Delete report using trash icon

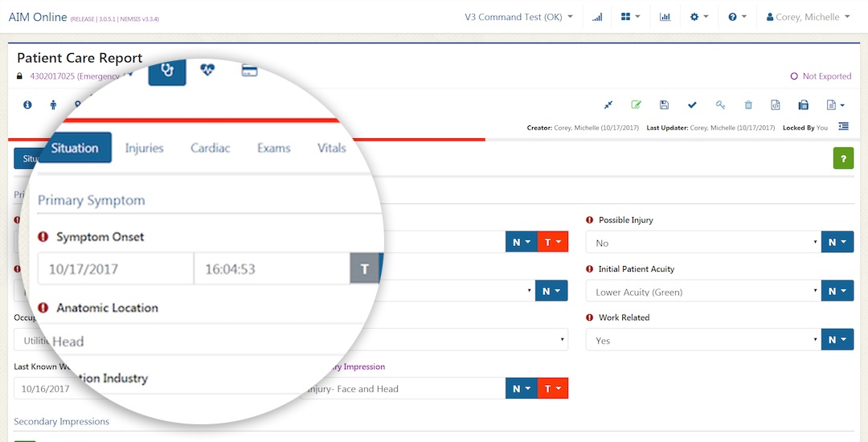tap(748, 105)
